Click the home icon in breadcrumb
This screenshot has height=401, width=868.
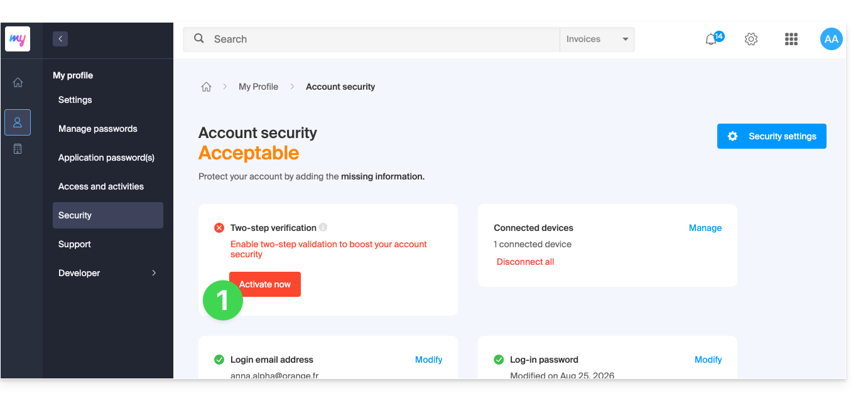(x=206, y=87)
